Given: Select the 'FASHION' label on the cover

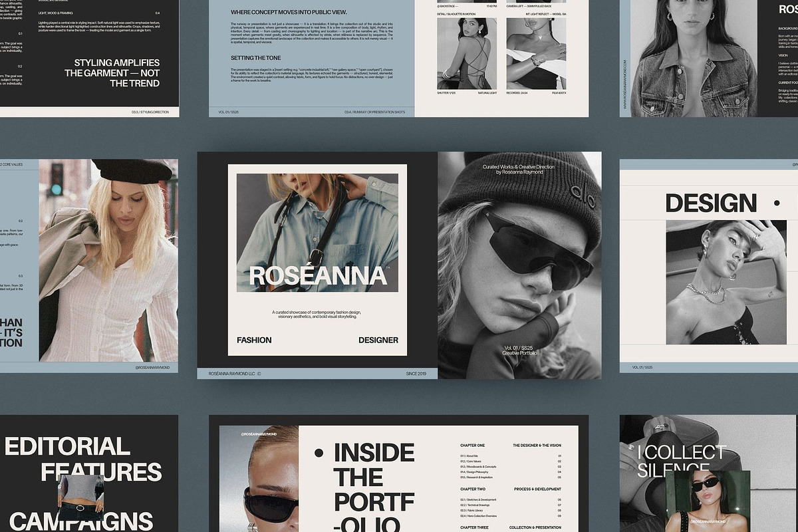Looking at the screenshot, I should tap(254, 340).
